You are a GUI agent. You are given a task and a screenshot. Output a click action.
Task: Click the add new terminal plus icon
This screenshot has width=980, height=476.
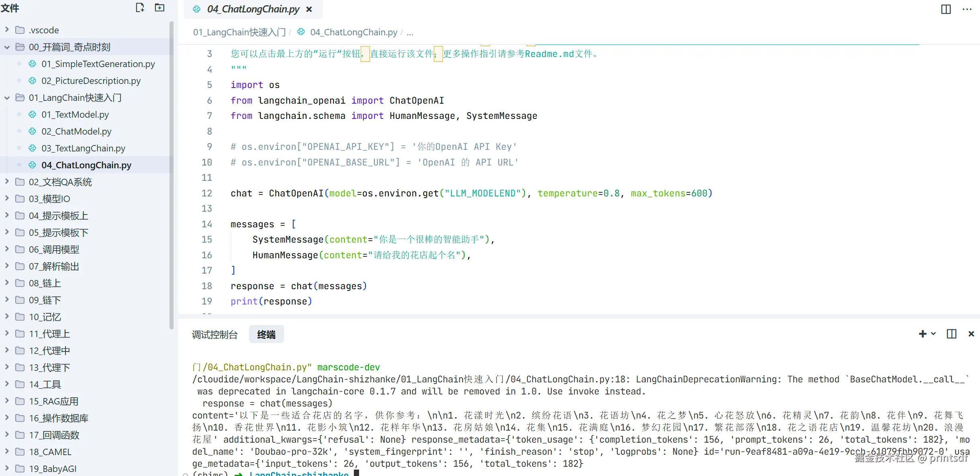[x=923, y=334]
